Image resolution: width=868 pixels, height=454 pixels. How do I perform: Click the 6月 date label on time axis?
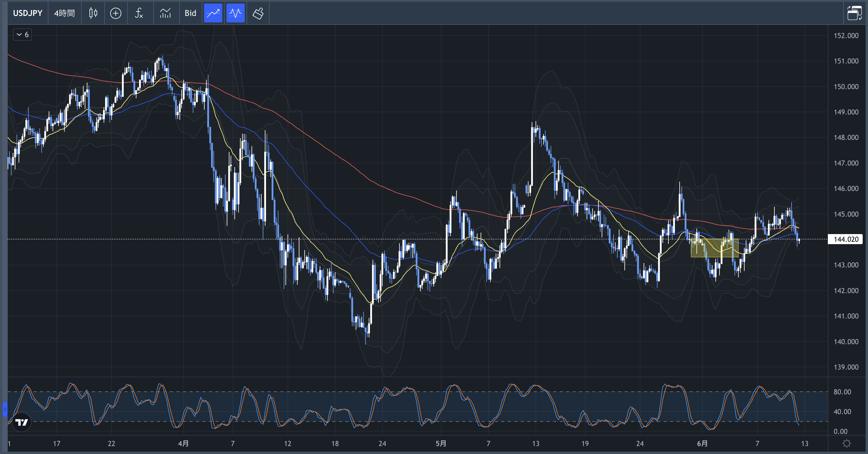pos(702,443)
